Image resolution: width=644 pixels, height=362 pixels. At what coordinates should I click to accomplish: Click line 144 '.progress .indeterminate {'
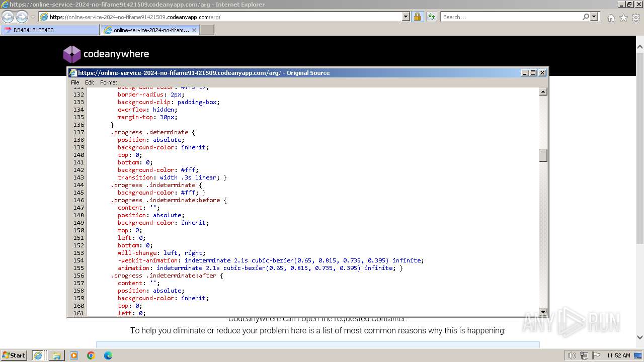pyautogui.click(x=156, y=185)
